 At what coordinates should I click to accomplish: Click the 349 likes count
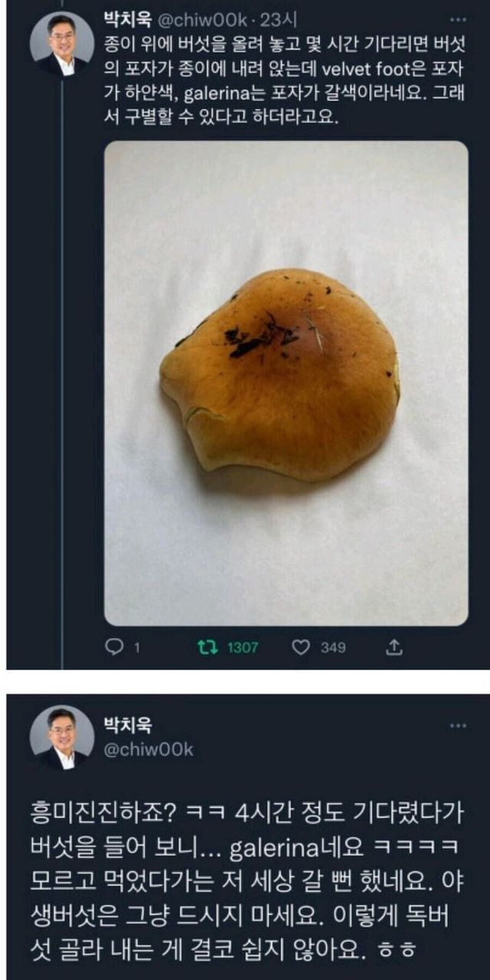[333, 648]
